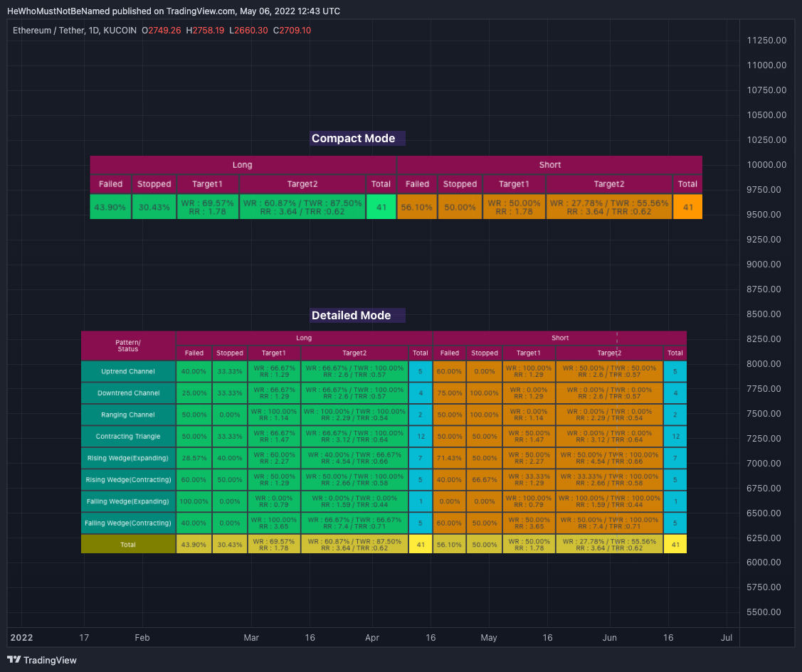Select the 'Downtrend Channel' row label

coord(128,393)
